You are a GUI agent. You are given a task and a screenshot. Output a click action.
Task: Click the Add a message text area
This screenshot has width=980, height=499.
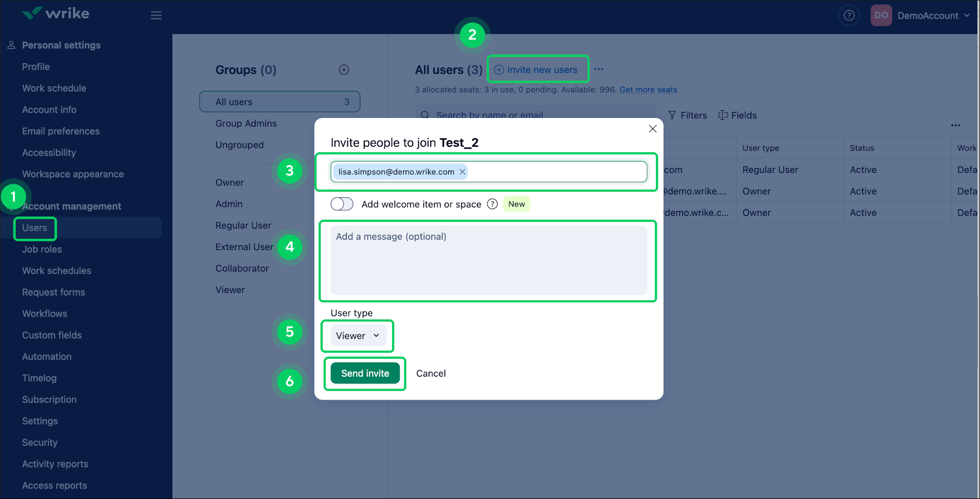click(487, 261)
